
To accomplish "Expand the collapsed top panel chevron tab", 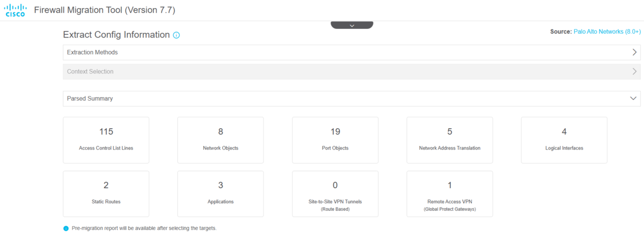I will coord(352,25).
